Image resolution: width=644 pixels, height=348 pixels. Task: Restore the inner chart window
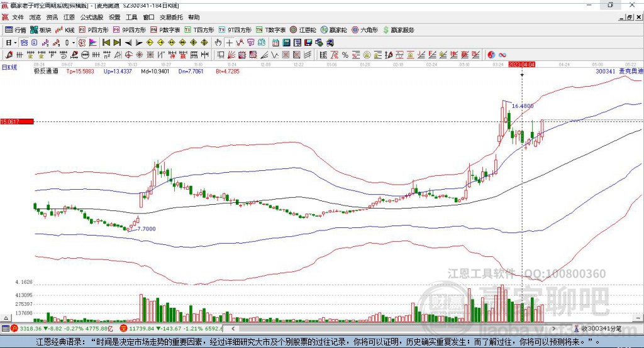(x=630, y=17)
